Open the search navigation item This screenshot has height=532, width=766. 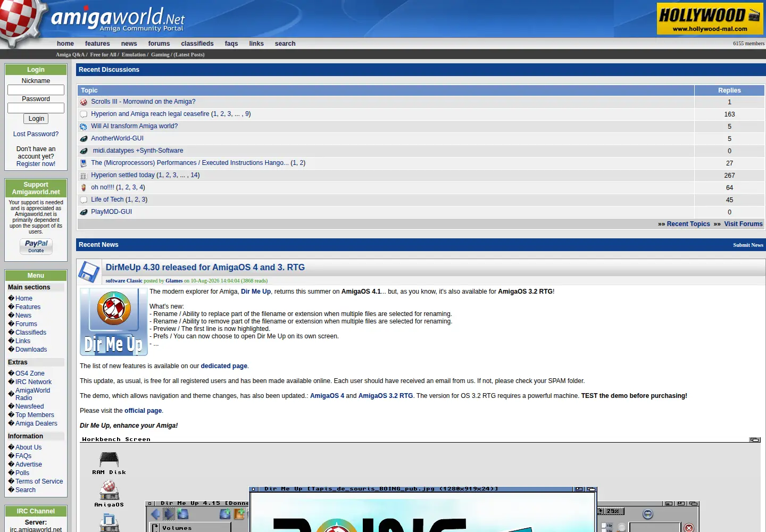tap(285, 44)
